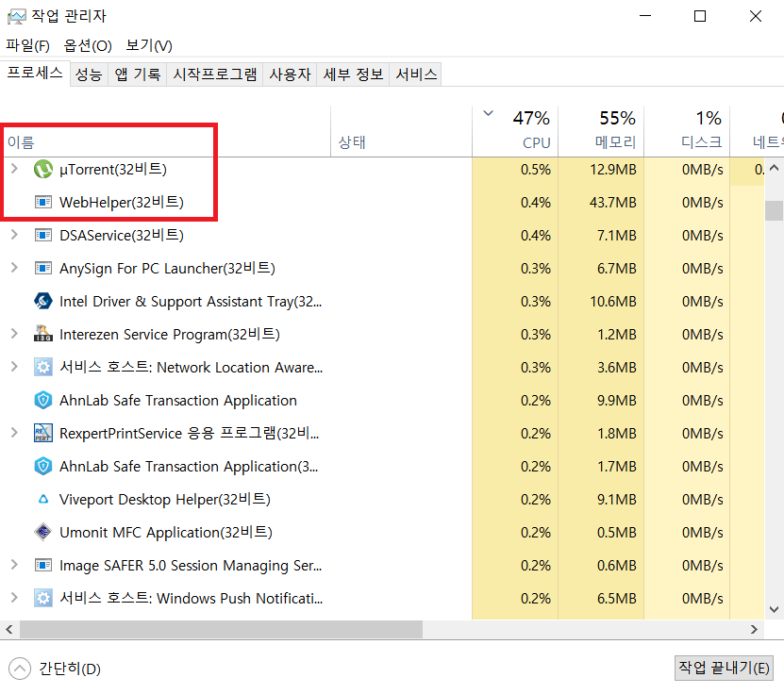
Task: Click the AhnLab shield icon showing 9.9MB memory
Action: (x=43, y=400)
